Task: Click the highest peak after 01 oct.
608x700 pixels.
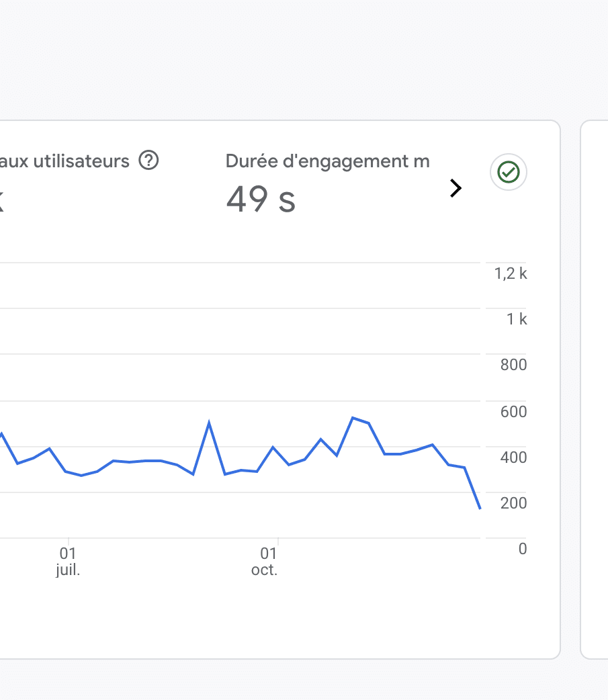Action: click(353, 418)
